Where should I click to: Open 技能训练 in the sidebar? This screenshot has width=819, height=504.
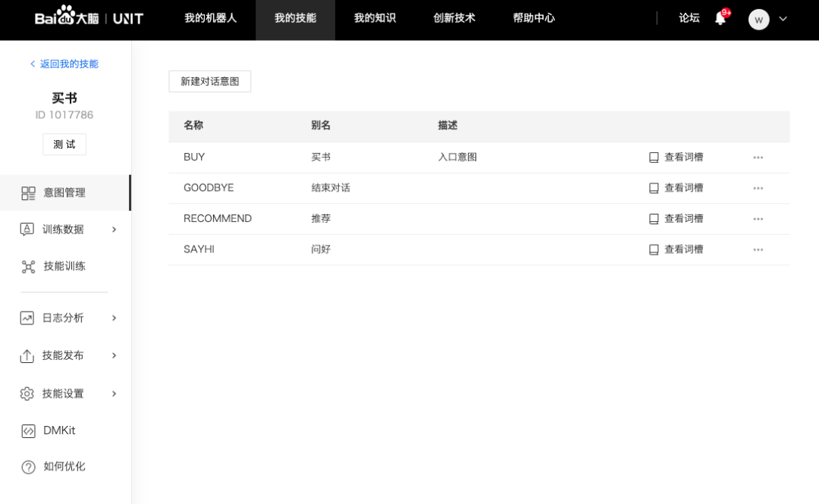pos(64,266)
